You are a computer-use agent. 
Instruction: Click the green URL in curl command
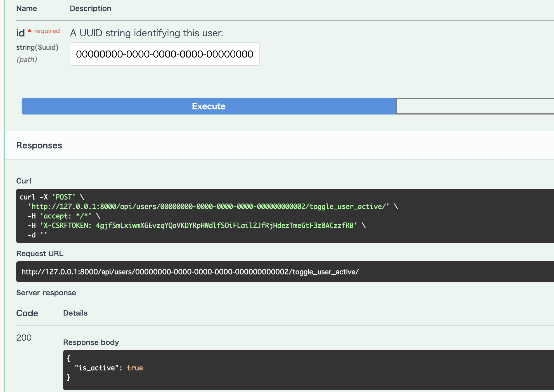click(x=208, y=207)
